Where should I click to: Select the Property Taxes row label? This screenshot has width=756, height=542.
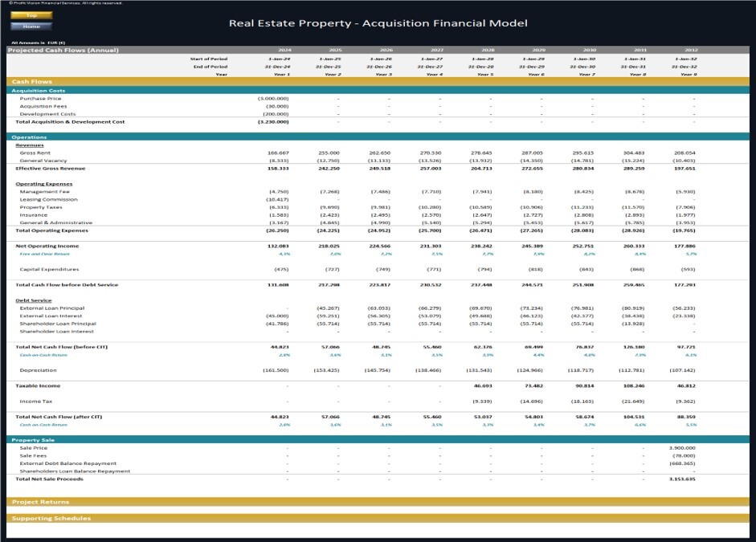(41, 207)
